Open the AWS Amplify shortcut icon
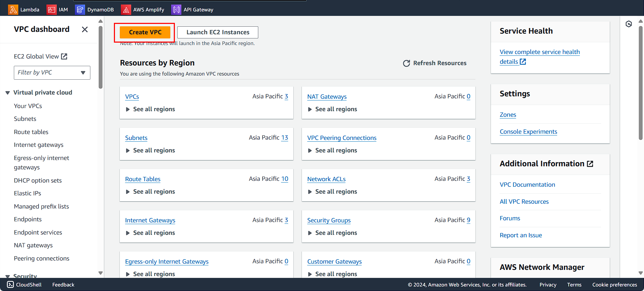This screenshot has height=291, width=644. click(x=126, y=10)
